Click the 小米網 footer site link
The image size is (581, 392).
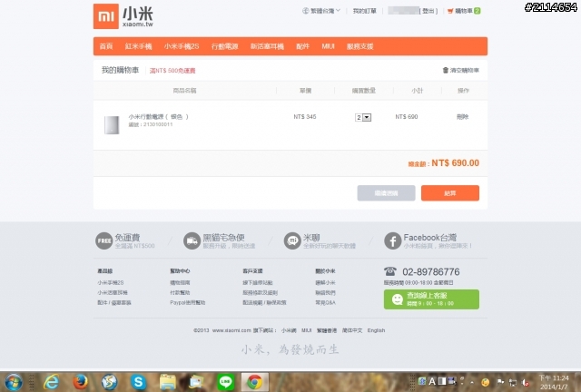(x=289, y=330)
